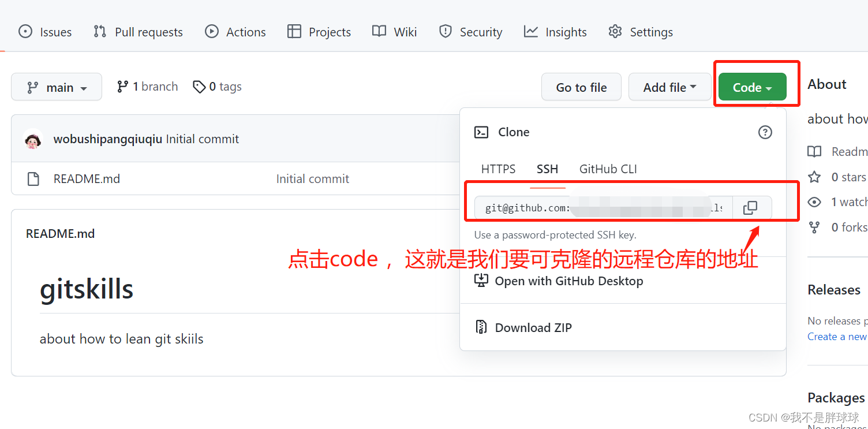Click the Packages heading link
The width and height of the screenshot is (868, 429).
click(x=836, y=398)
